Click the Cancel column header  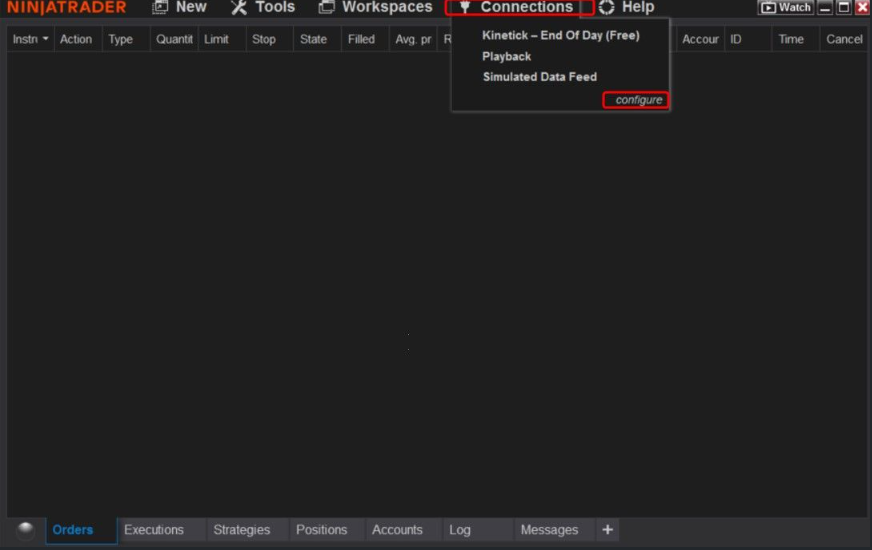[x=844, y=39]
